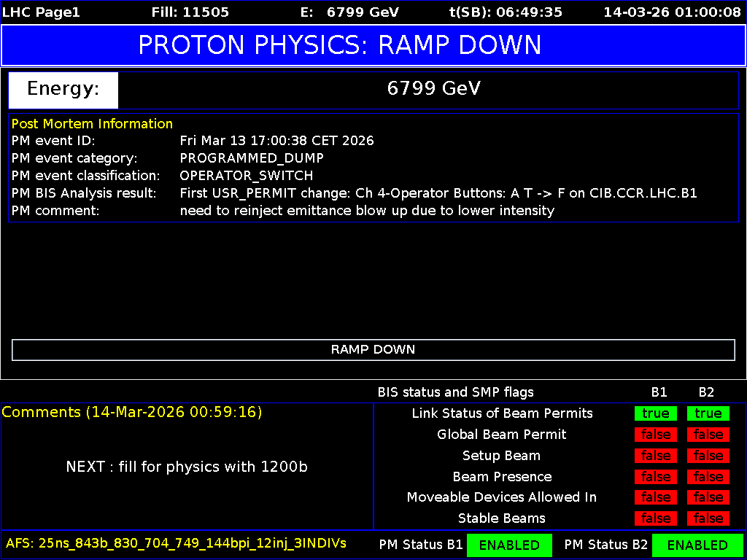
Task: Click the PM Status B1 ENABLED button
Action: tap(509, 545)
